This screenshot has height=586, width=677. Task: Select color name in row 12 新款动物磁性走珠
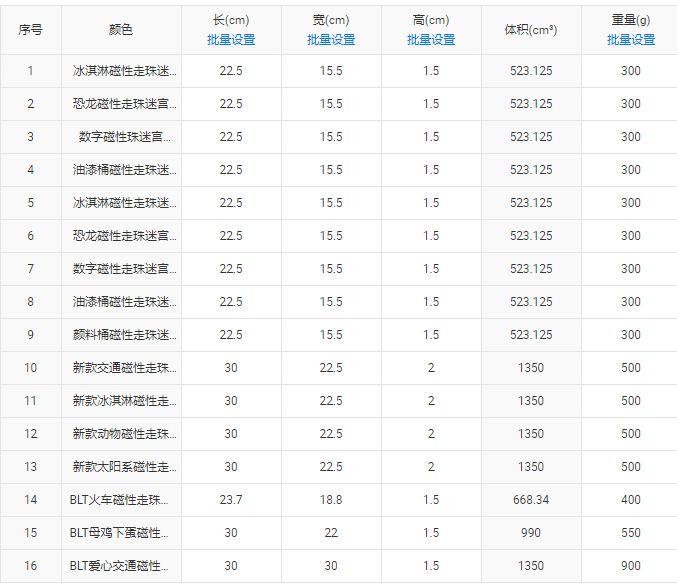coord(124,434)
